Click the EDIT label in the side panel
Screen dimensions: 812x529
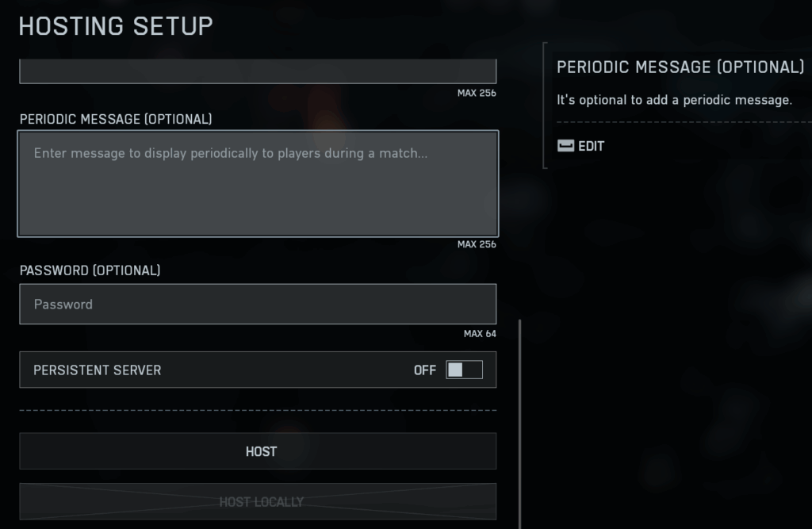(x=592, y=146)
